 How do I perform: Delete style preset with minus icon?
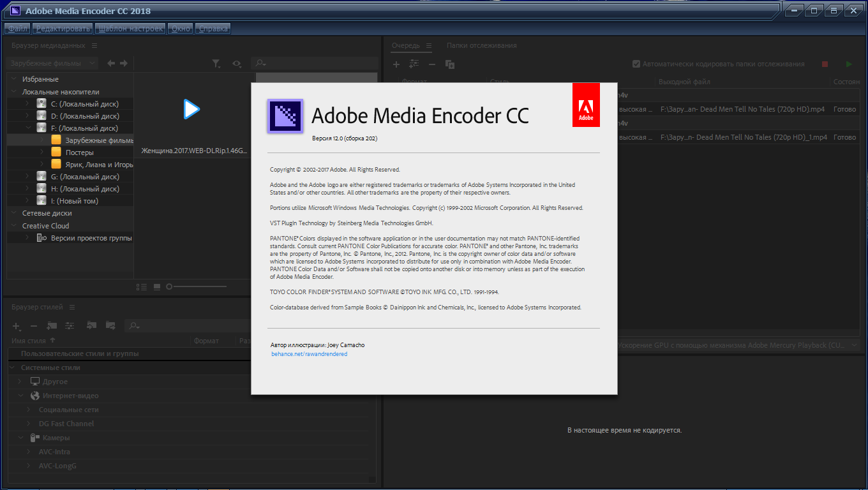(x=34, y=326)
